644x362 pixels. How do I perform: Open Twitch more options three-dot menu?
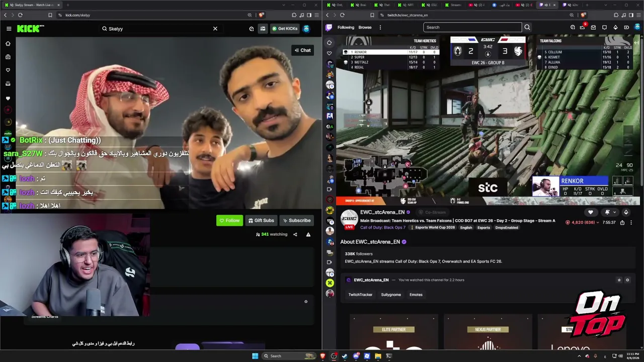tap(380, 28)
